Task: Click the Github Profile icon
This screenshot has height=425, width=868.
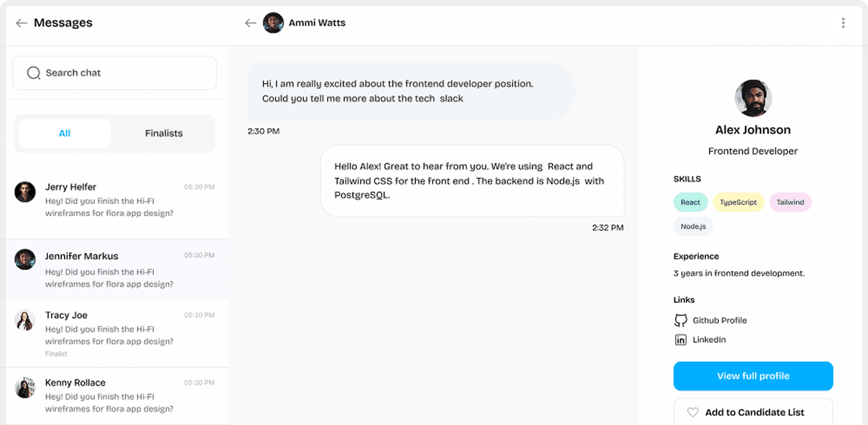Action: (x=681, y=320)
